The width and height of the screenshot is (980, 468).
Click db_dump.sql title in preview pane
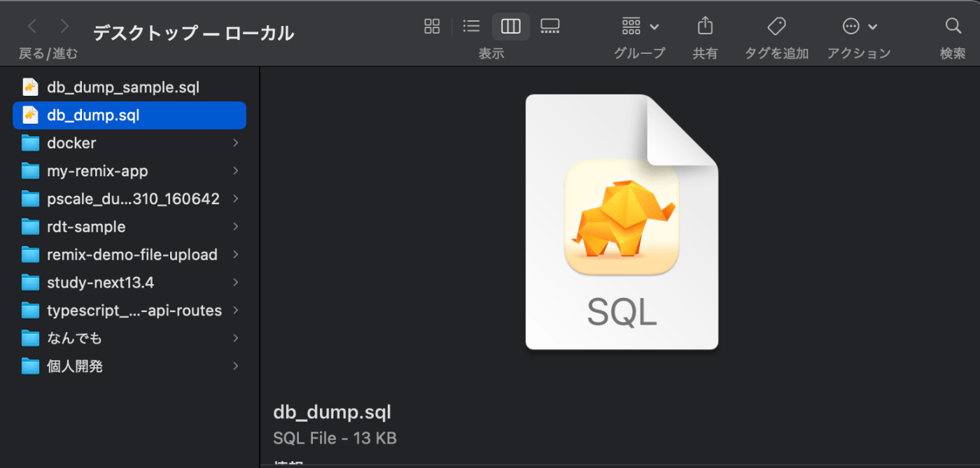(x=332, y=412)
